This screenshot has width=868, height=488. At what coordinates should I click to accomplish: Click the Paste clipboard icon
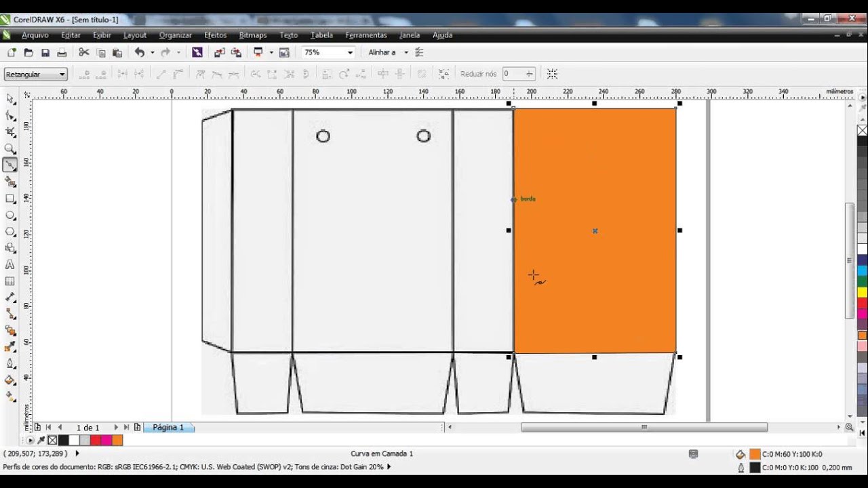pos(117,52)
